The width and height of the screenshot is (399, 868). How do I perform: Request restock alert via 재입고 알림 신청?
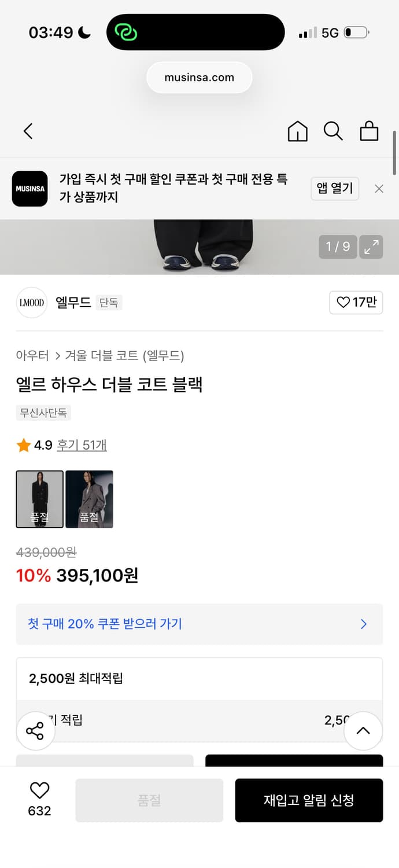click(x=309, y=800)
